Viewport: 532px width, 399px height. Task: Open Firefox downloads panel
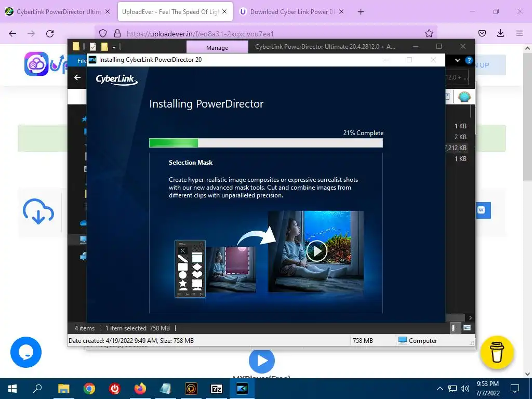(500, 33)
